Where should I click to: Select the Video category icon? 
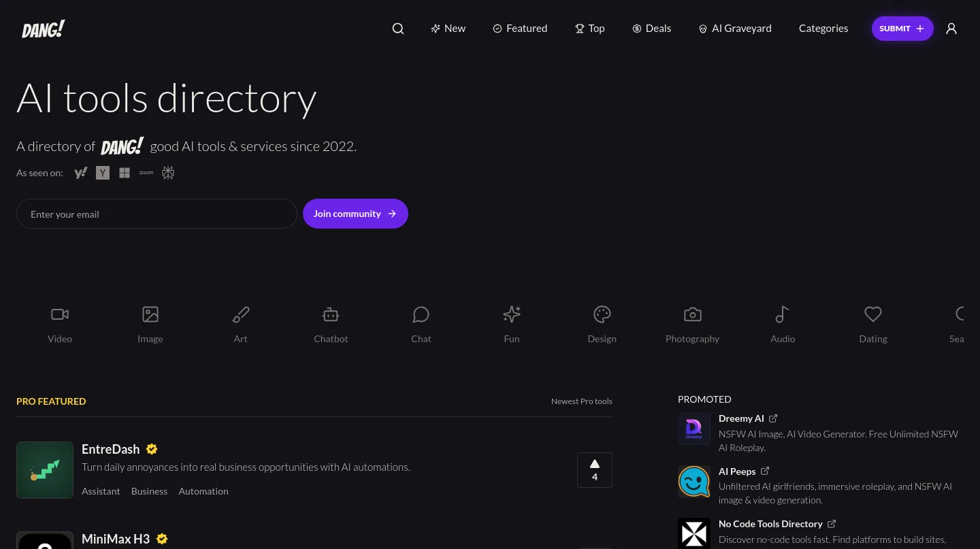60,314
